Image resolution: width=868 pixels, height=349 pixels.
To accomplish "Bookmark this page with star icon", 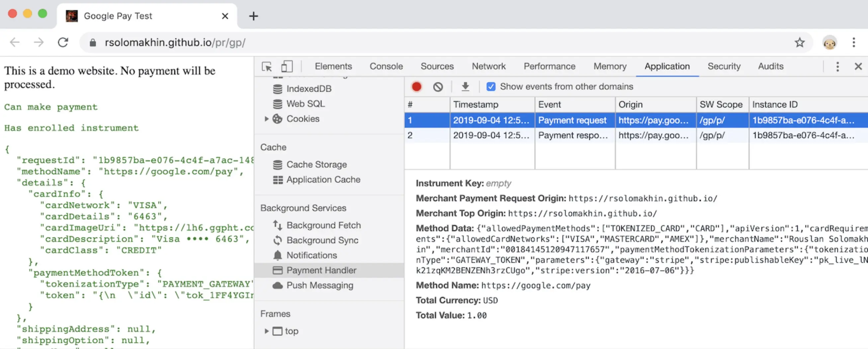I will [799, 42].
